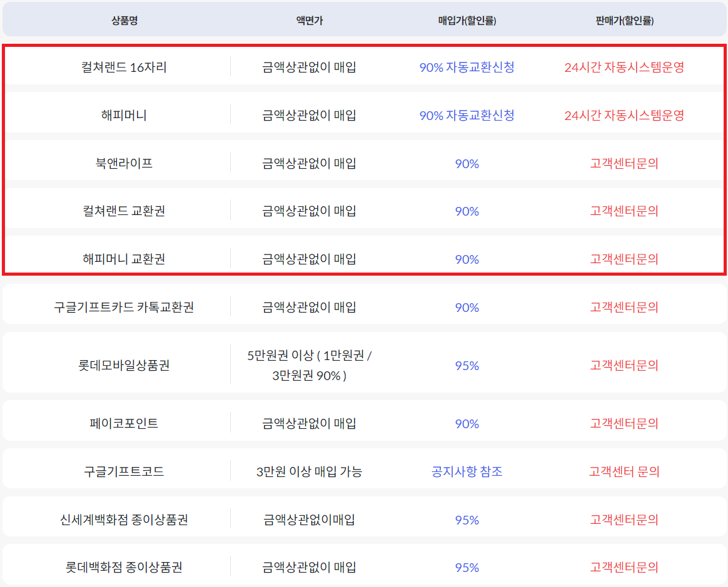The image size is (728, 587).
Task: Select the 북앤라이프 product name
Action: point(124,163)
